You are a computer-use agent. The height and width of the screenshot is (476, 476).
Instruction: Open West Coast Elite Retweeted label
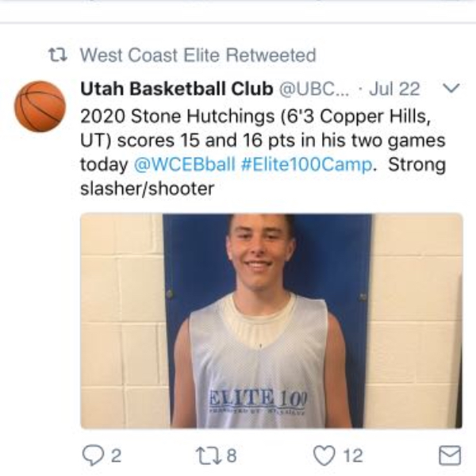pos(198,56)
